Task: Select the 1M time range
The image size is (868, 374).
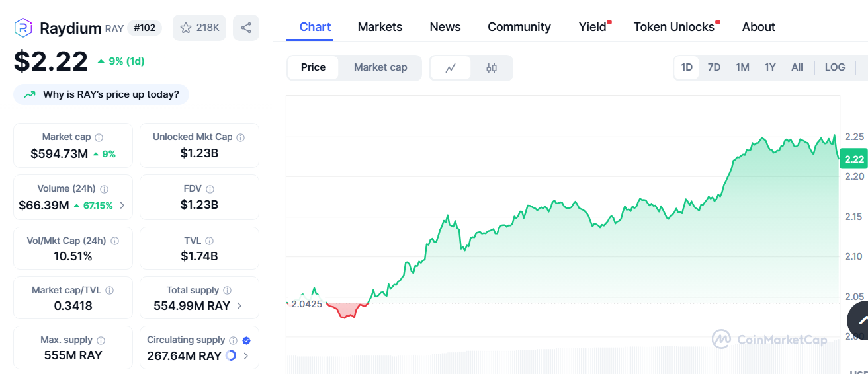Action: pyautogui.click(x=742, y=67)
